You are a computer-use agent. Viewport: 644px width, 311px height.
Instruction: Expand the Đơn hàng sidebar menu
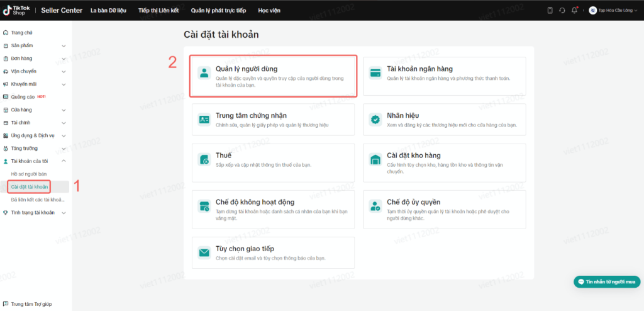(x=64, y=59)
